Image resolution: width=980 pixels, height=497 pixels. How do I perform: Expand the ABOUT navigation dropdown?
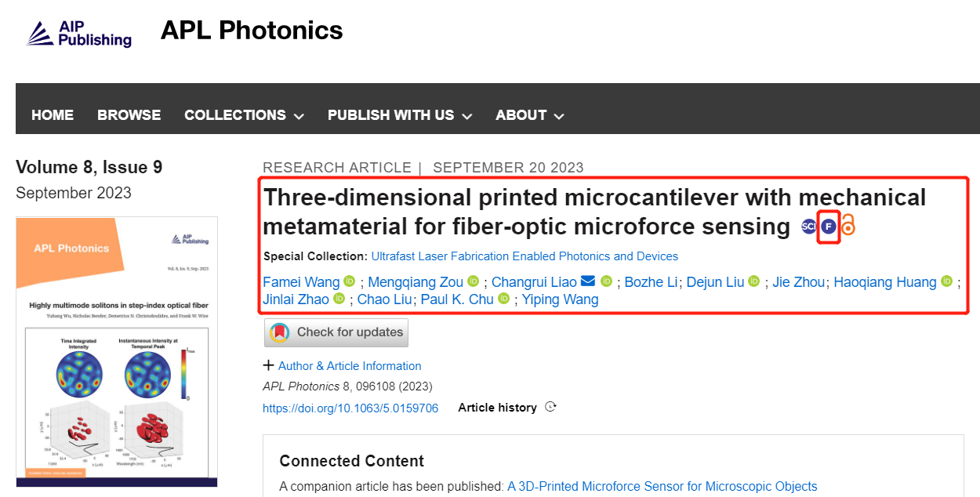[x=530, y=115]
